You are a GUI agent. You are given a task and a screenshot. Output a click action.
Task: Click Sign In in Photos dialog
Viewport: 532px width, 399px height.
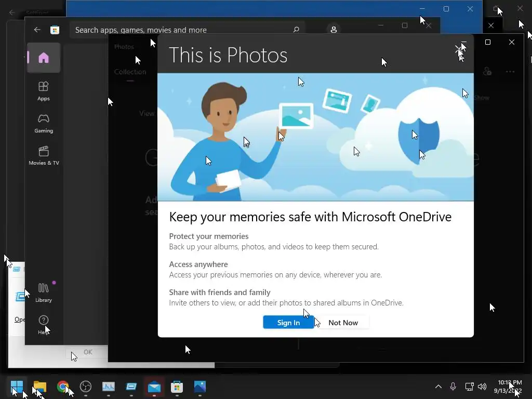click(x=288, y=322)
